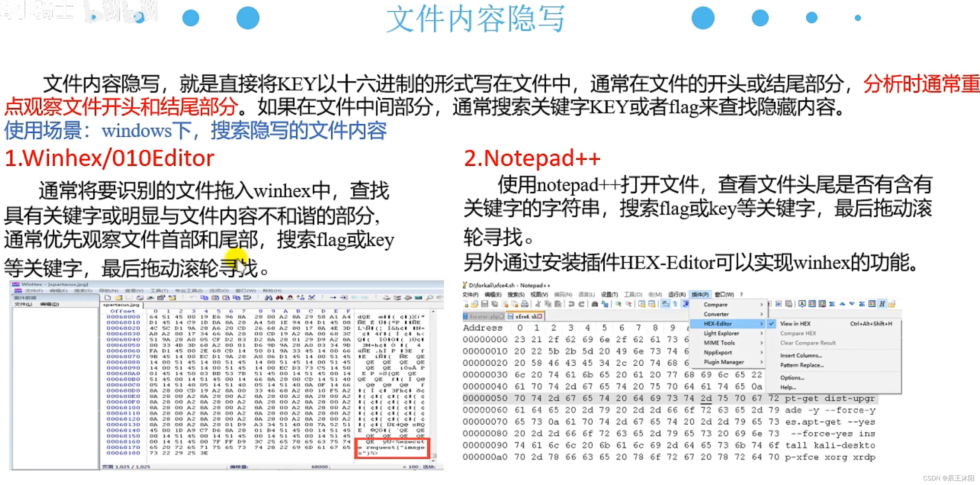
Task: Toggle the H hex view toolbar button
Action: point(882,304)
